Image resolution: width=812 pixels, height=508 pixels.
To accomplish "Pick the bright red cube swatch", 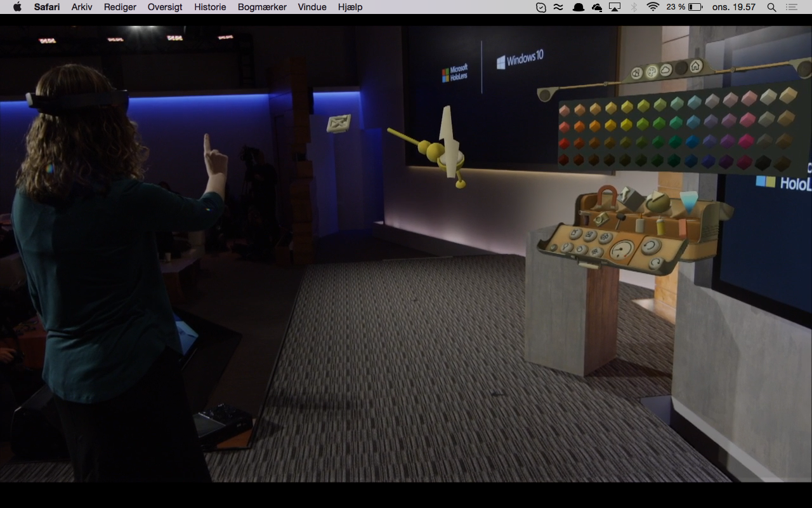I will [x=564, y=144].
